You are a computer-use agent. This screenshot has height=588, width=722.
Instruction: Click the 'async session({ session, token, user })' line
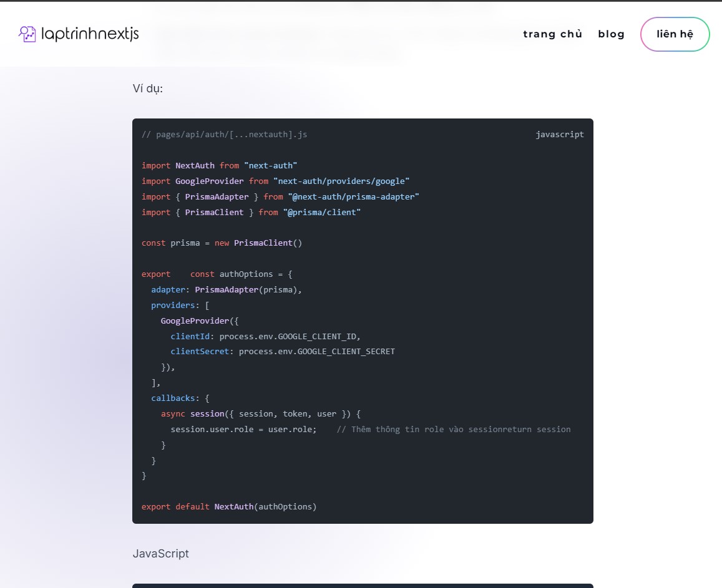261,414
